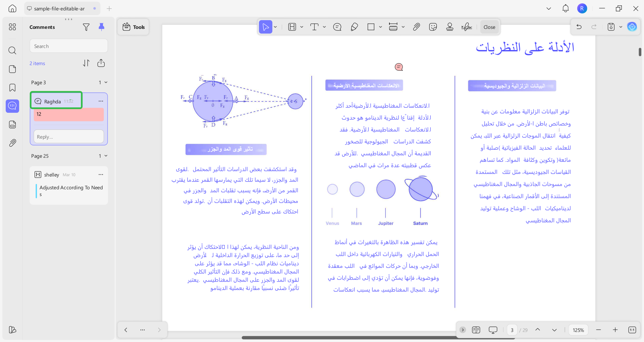This screenshot has width=644, height=342.
Task: Open notifications bell
Action: click(x=566, y=9)
